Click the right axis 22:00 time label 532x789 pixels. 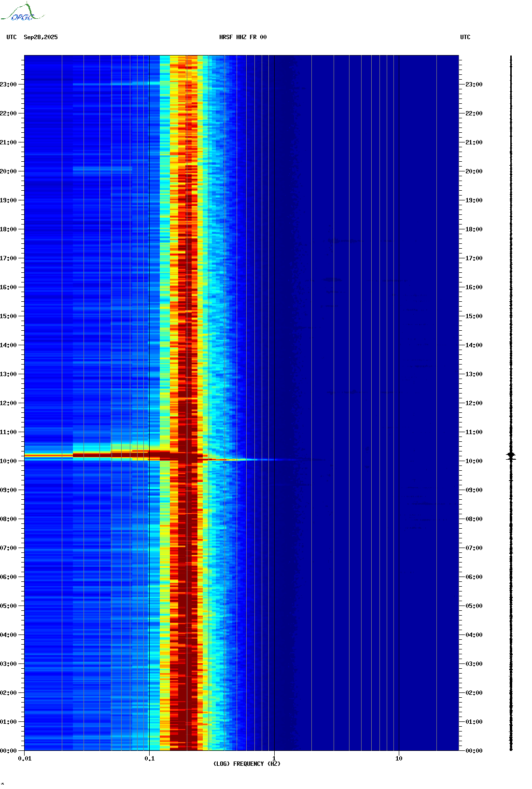(474, 113)
